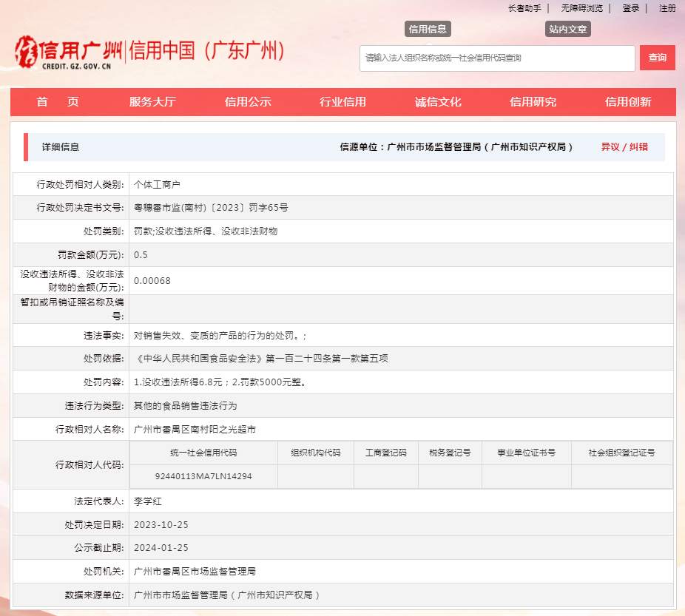Open the 行业信用 menu item

pyautogui.click(x=343, y=102)
